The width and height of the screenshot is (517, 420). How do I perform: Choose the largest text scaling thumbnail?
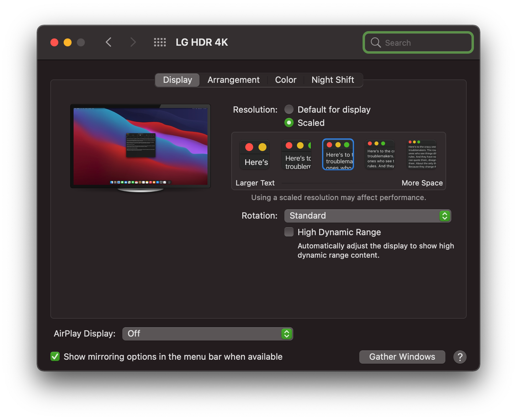255,154
